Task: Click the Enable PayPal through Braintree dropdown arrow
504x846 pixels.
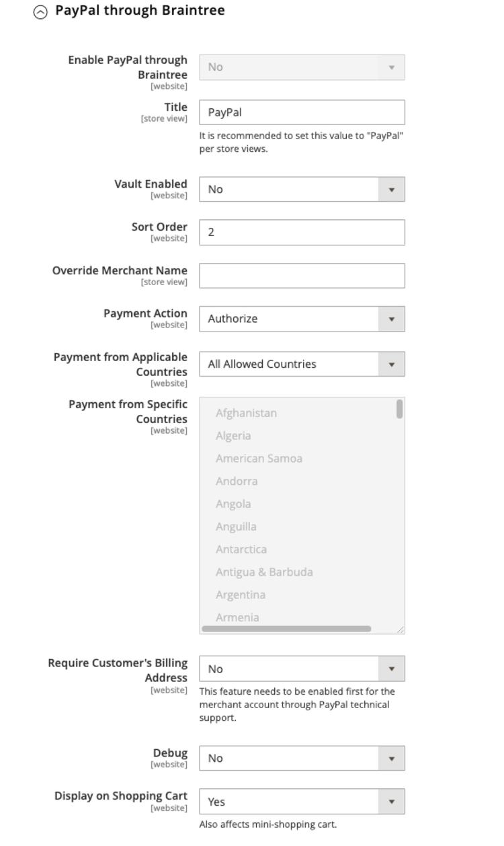Action: (390, 67)
